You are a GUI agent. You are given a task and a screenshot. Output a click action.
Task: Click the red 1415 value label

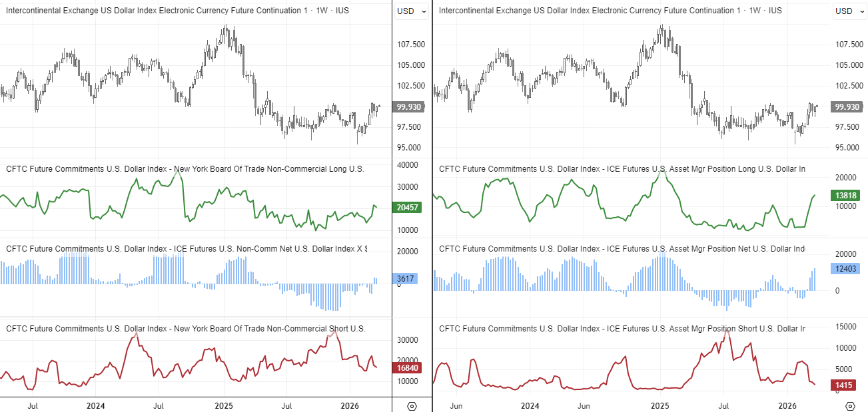click(x=844, y=385)
